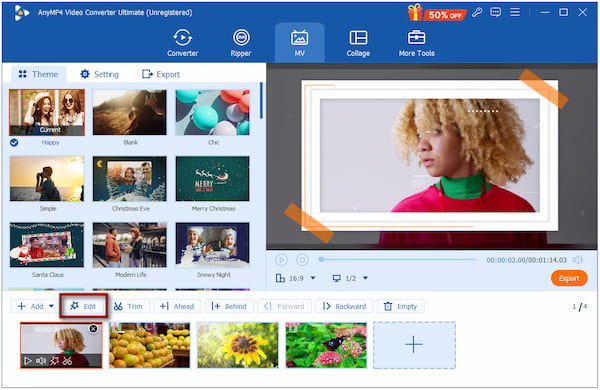This screenshot has width=600, height=390.
Task: Select the Chic balloon theme
Action: pos(212,113)
